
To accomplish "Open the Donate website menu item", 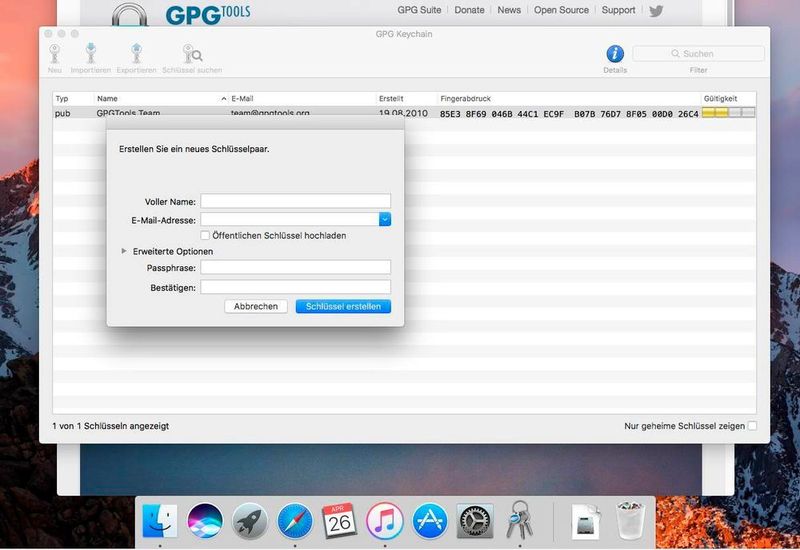I will (x=469, y=10).
